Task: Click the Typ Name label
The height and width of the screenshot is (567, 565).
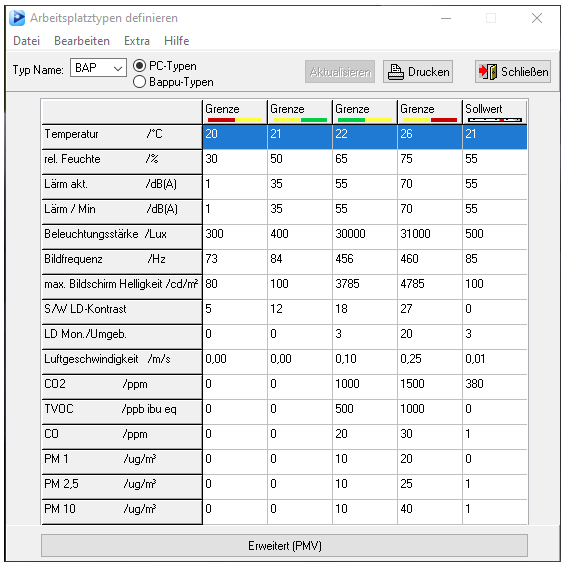Action: point(38,69)
